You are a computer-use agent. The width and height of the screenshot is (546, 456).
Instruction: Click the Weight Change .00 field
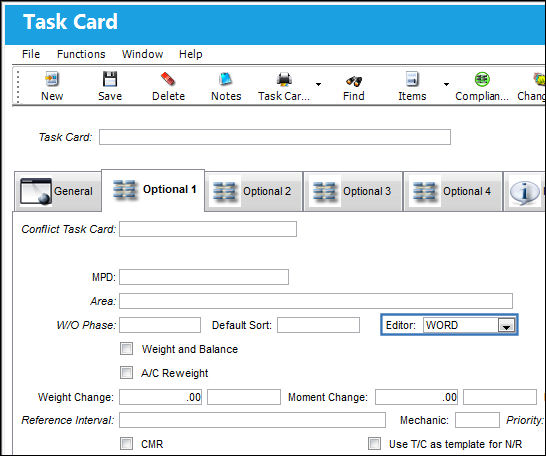161,397
